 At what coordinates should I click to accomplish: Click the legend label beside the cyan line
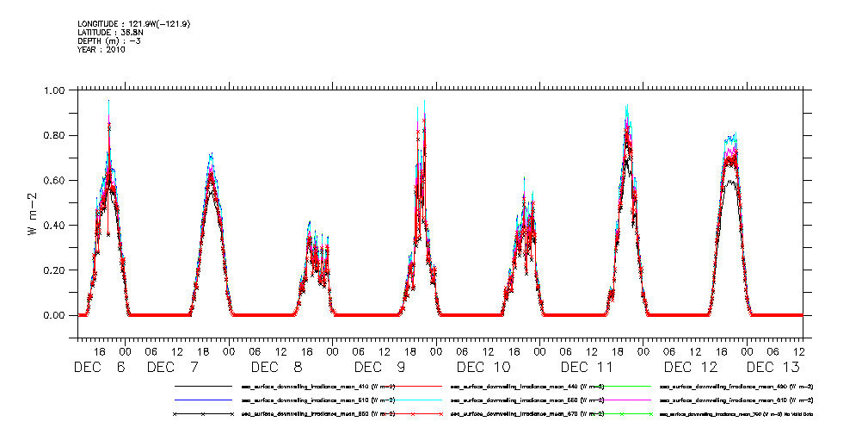coord(527,400)
